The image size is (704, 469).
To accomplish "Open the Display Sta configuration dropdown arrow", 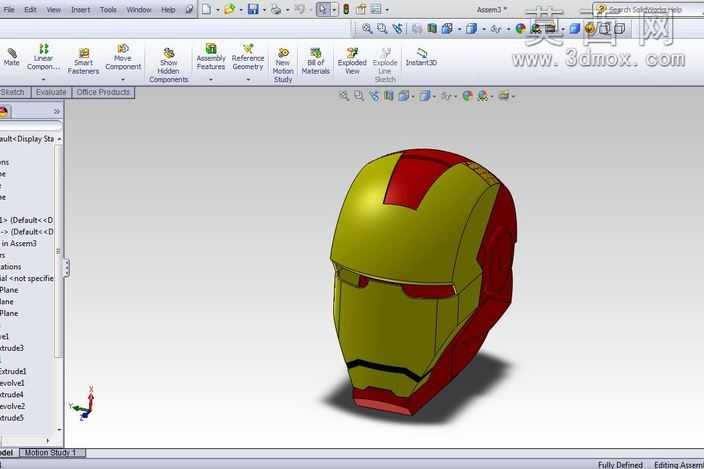I will coord(59,139).
